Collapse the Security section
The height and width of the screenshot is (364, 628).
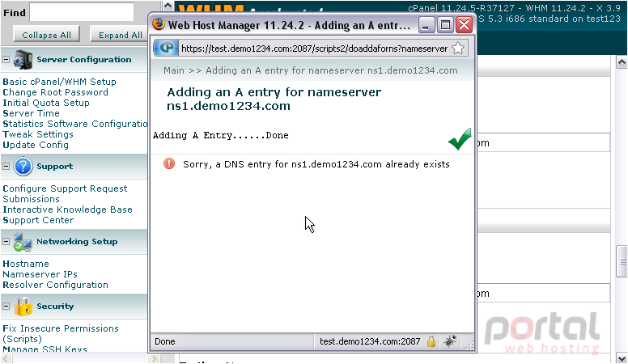tap(6, 307)
